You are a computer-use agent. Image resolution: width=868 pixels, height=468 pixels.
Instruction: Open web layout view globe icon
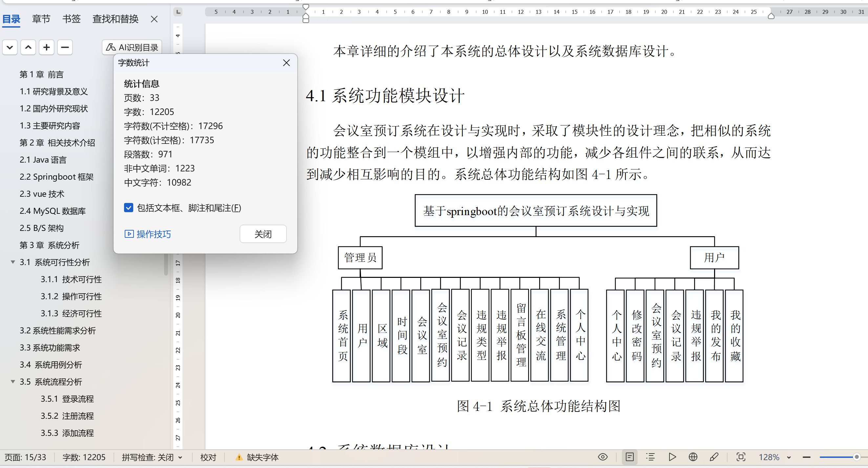tap(693, 457)
